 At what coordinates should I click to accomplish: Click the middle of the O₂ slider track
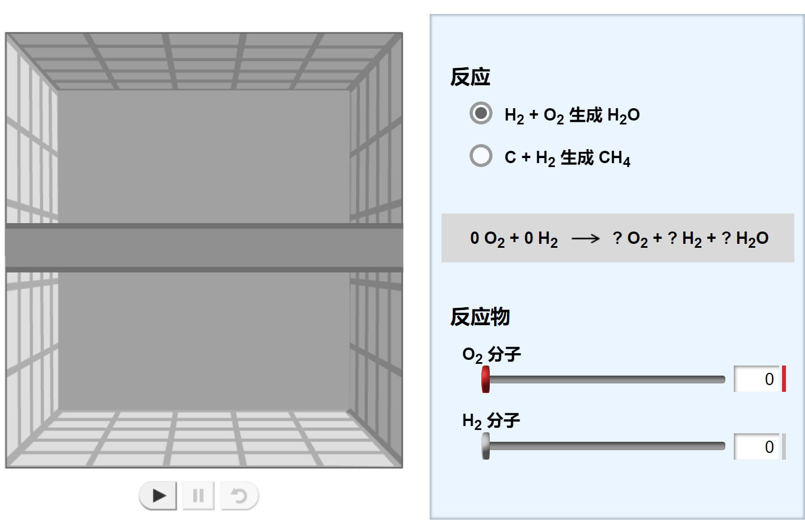pyautogui.click(x=606, y=380)
